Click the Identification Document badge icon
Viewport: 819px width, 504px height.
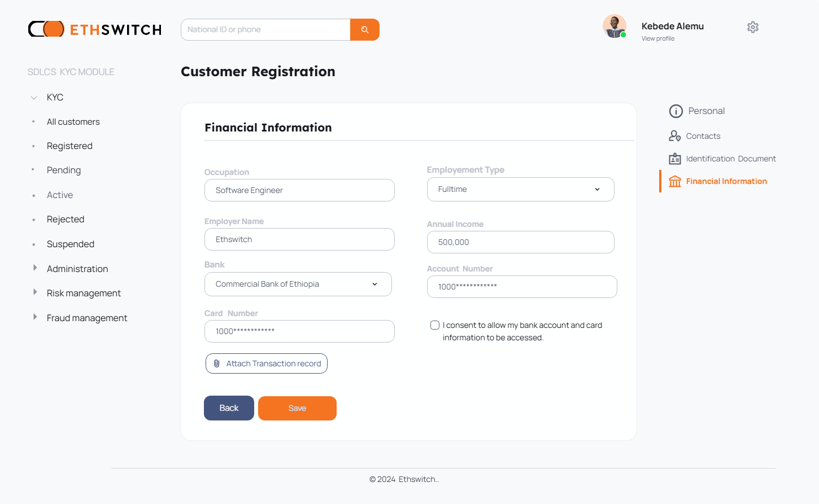pyautogui.click(x=675, y=159)
